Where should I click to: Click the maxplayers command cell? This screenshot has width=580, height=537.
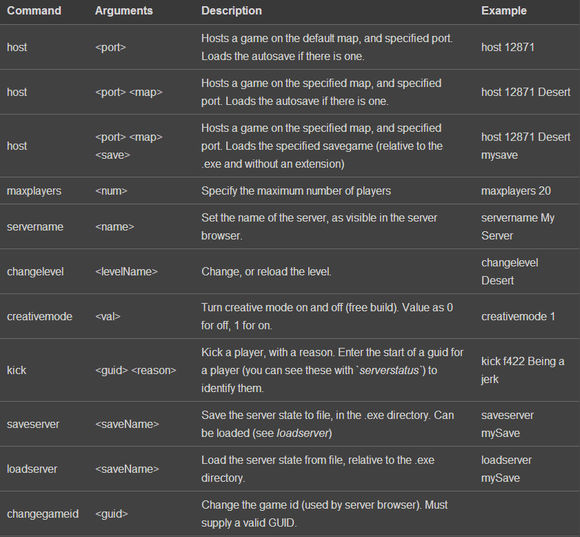[34, 191]
